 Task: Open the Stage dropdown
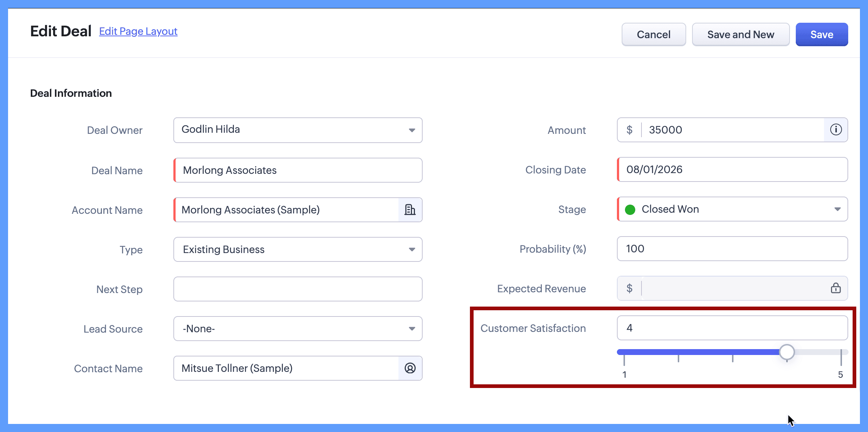[x=838, y=209]
